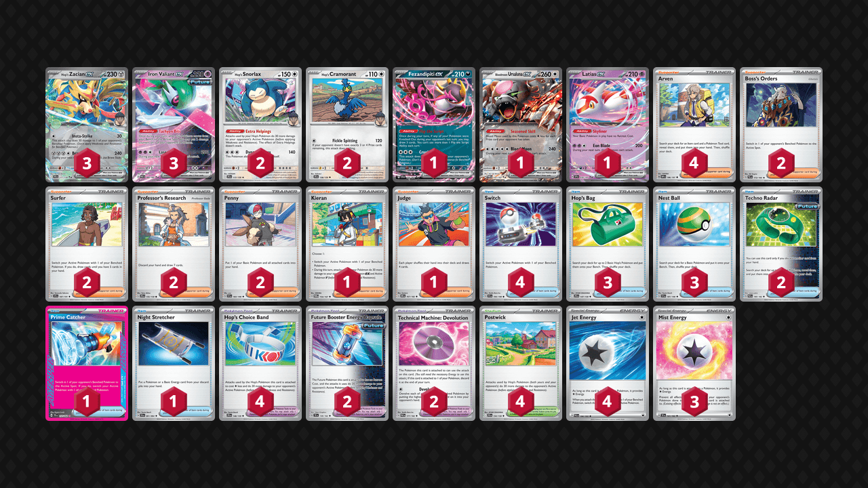
Task: Open the Postwick stadium card
Action: (x=521, y=363)
